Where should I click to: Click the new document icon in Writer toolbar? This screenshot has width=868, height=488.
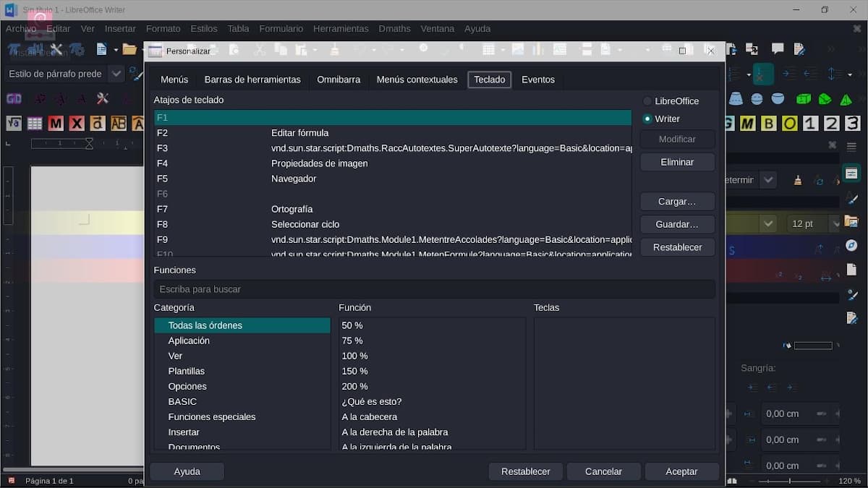click(x=101, y=49)
